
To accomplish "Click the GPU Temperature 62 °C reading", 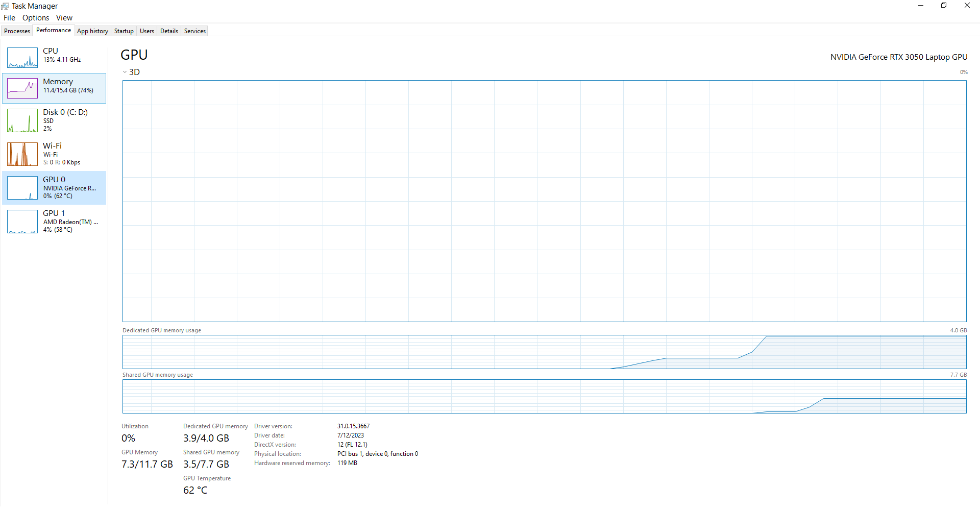I will pyautogui.click(x=195, y=490).
